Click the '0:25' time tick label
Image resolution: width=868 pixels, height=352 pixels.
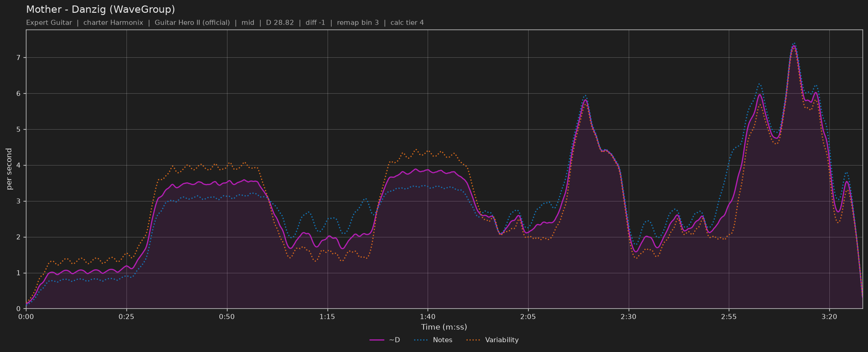[x=126, y=317]
